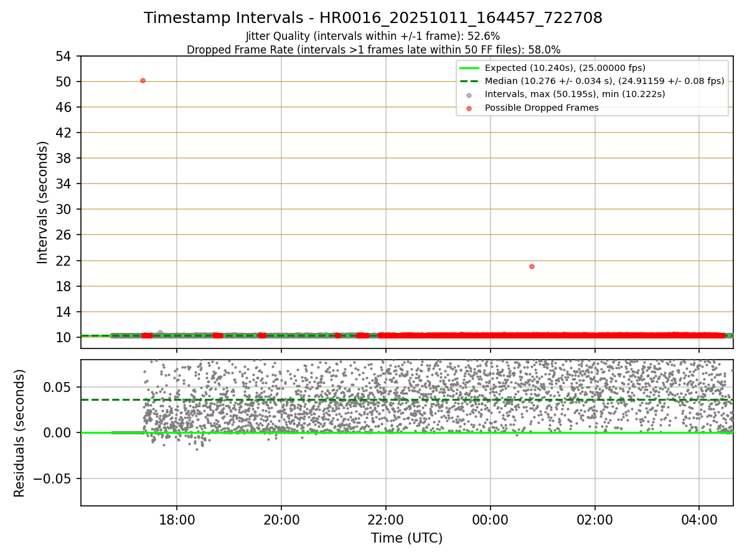Click the 'Intervals (seconds)' y-axis label

click(42, 202)
